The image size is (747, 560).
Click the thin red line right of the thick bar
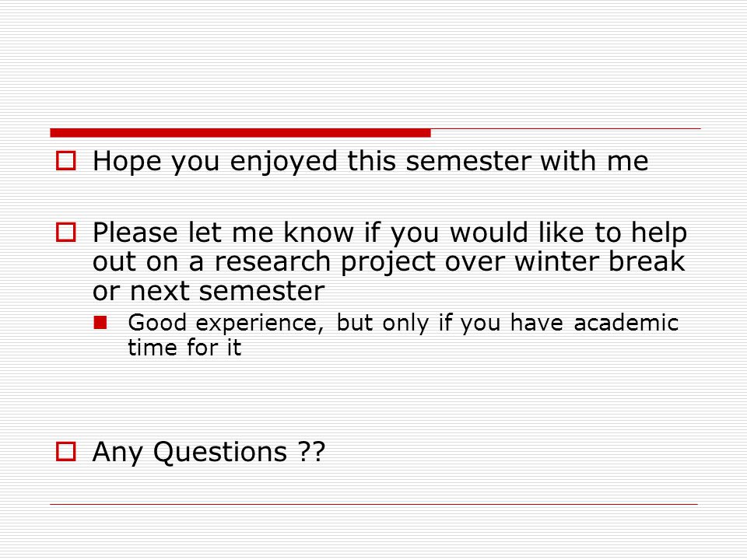click(x=566, y=128)
